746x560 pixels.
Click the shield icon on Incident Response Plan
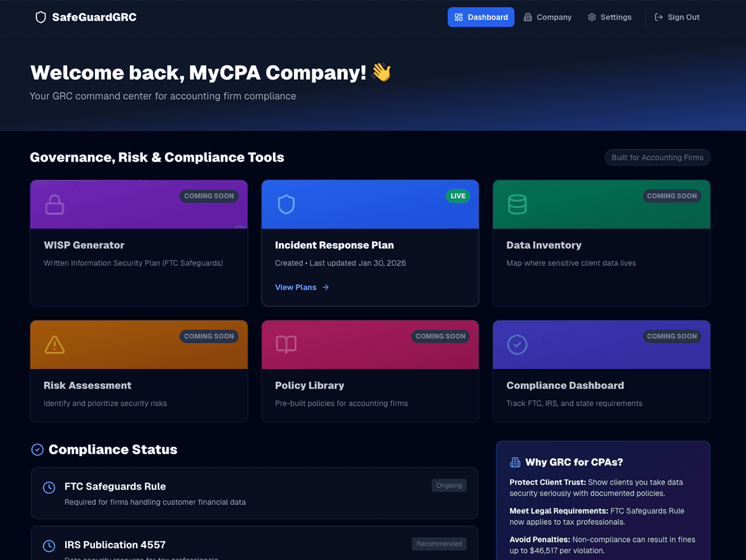286,204
